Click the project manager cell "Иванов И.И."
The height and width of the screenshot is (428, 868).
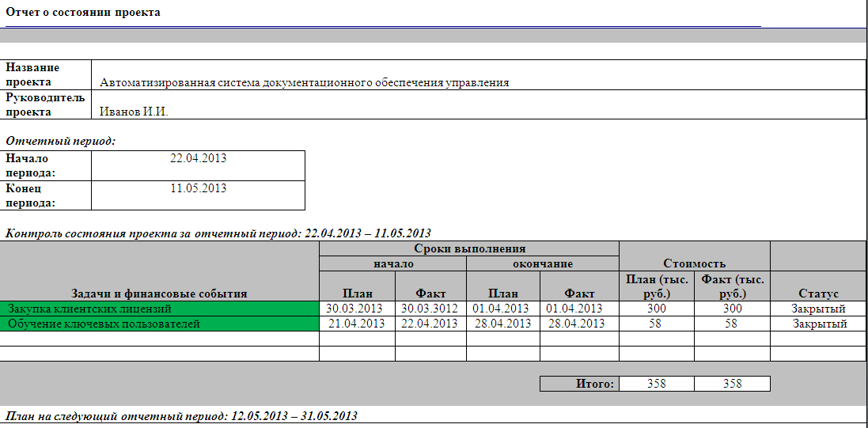tap(135, 112)
